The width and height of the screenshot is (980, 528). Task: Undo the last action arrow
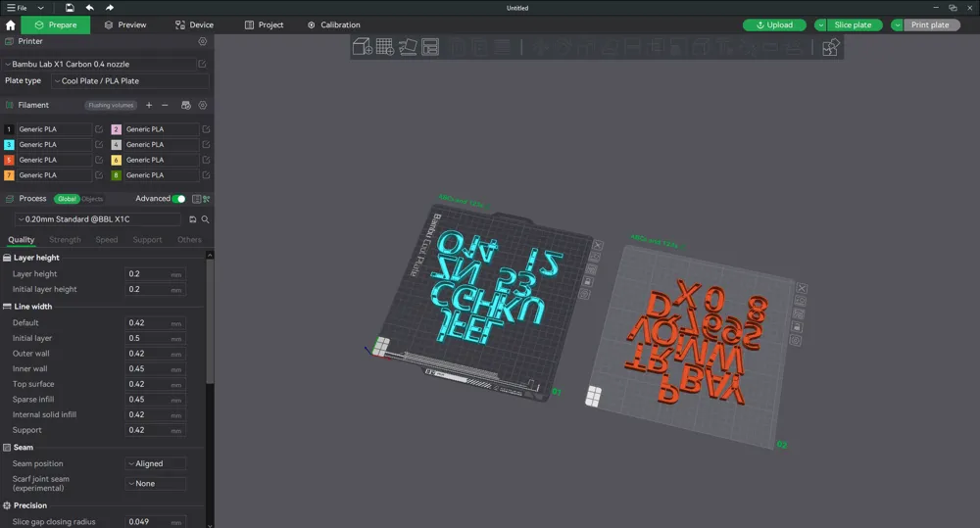[x=89, y=8]
